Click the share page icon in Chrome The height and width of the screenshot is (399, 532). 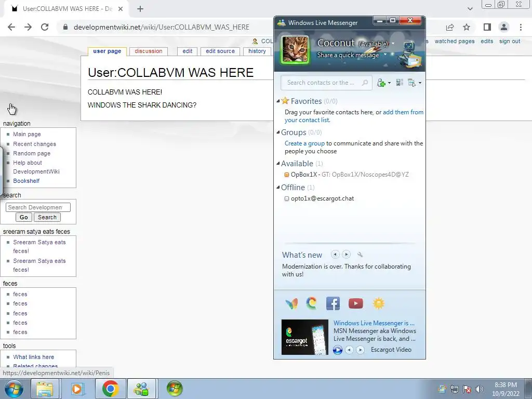(x=450, y=27)
